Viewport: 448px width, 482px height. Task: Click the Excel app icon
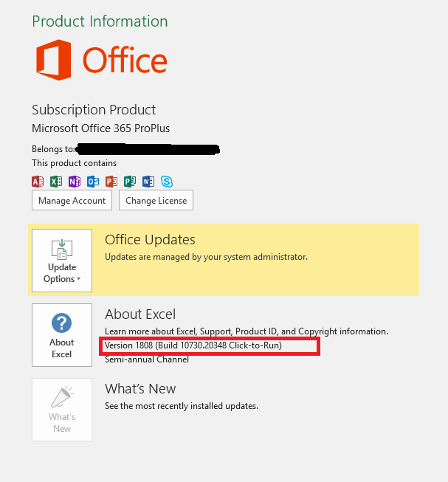56,182
